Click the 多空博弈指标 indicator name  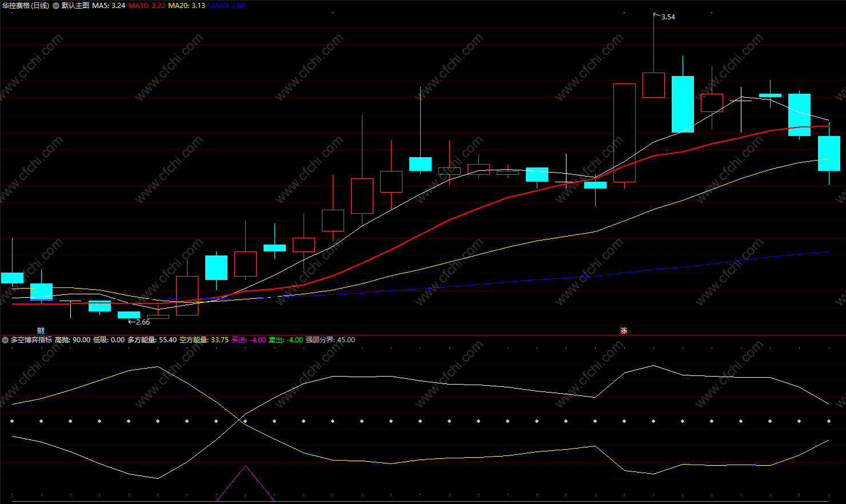coord(31,340)
